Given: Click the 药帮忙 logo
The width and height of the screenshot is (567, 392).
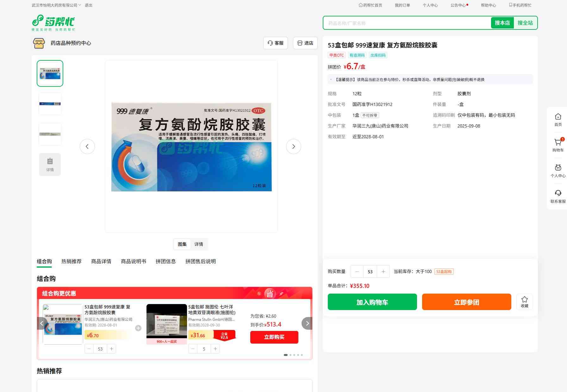Looking at the screenshot, I should [53, 23].
